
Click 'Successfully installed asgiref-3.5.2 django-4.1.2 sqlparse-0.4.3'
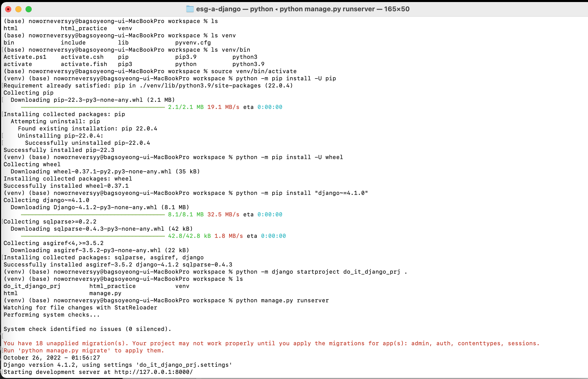pyautogui.click(x=118, y=265)
